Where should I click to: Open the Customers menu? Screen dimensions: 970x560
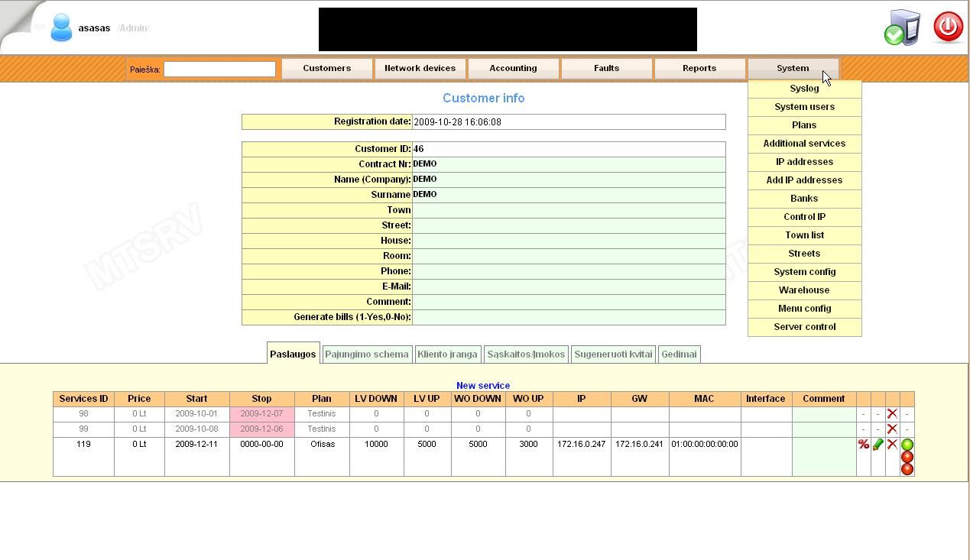click(x=326, y=68)
